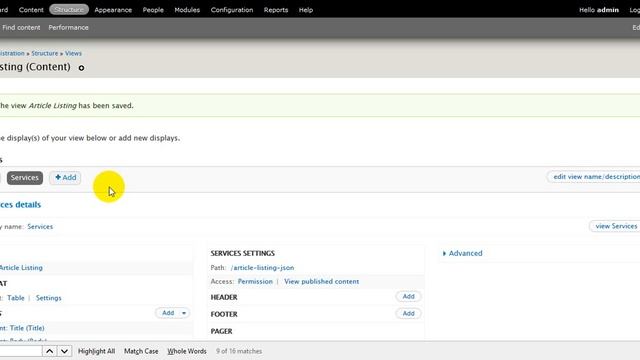
Task: Click the view Services button
Action: 615,226
